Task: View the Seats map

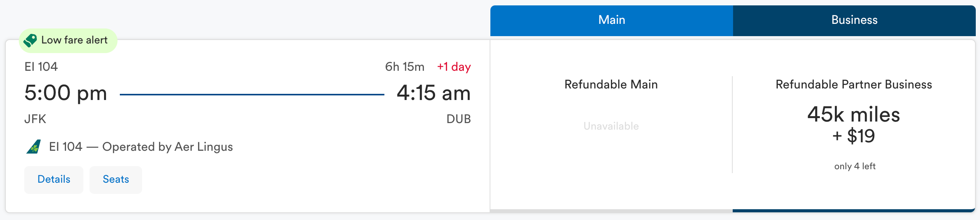Action: [x=116, y=180]
